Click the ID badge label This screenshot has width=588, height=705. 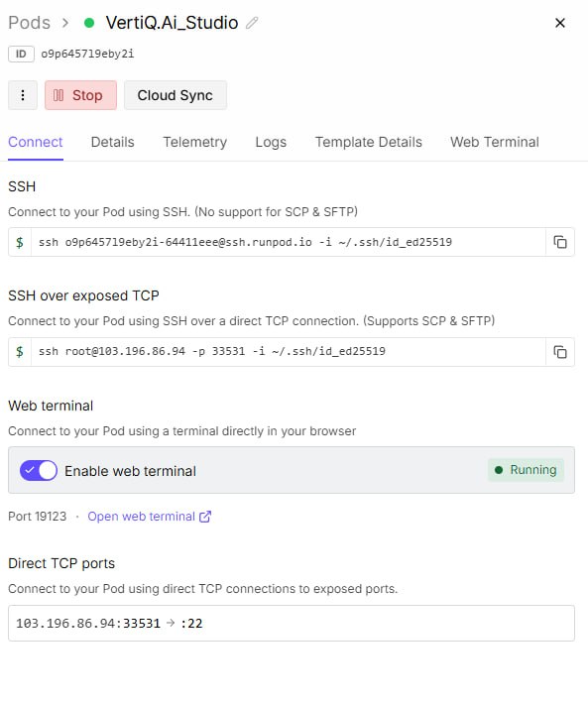click(x=21, y=54)
